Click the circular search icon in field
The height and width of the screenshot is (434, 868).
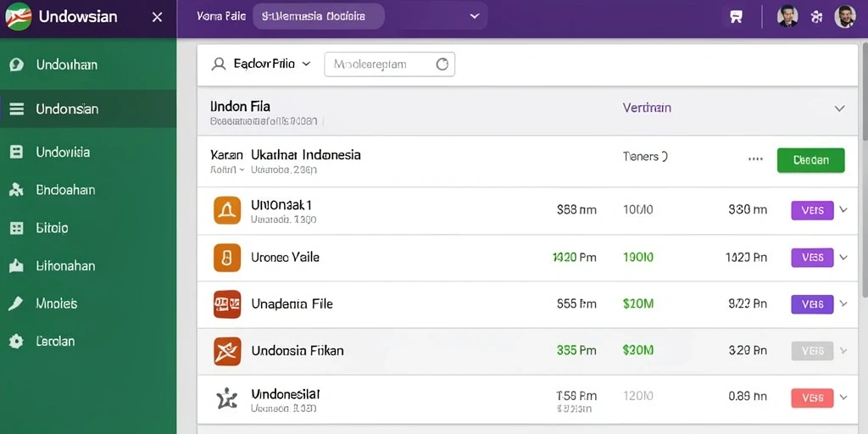pos(442,64)
